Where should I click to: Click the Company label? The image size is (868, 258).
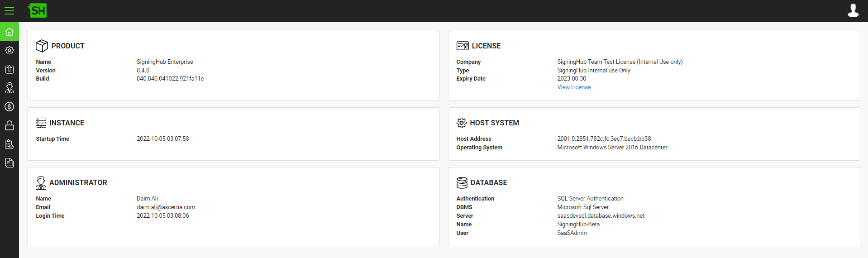(x=468, y=62)
